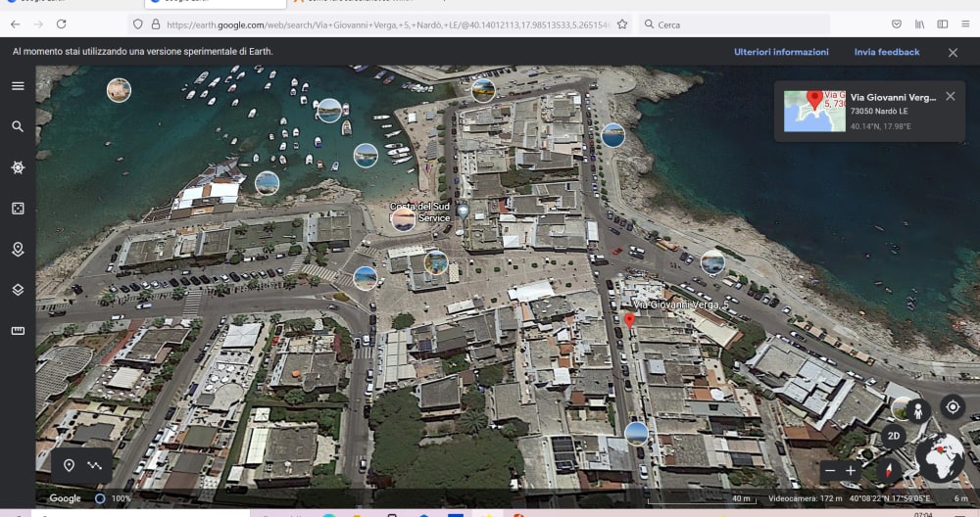Toggle the Firefox sidebar view
Screen dimensions: 980x517
943,24
